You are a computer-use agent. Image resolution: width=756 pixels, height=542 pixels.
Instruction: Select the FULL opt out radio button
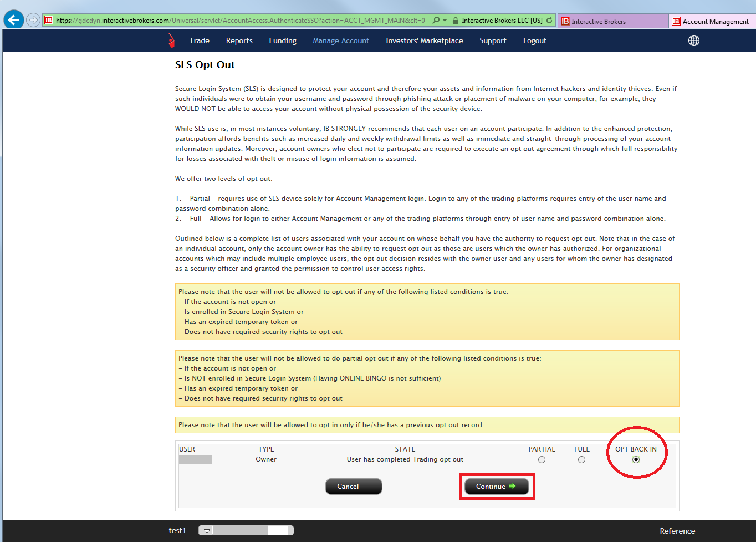(x=581, y=459)
